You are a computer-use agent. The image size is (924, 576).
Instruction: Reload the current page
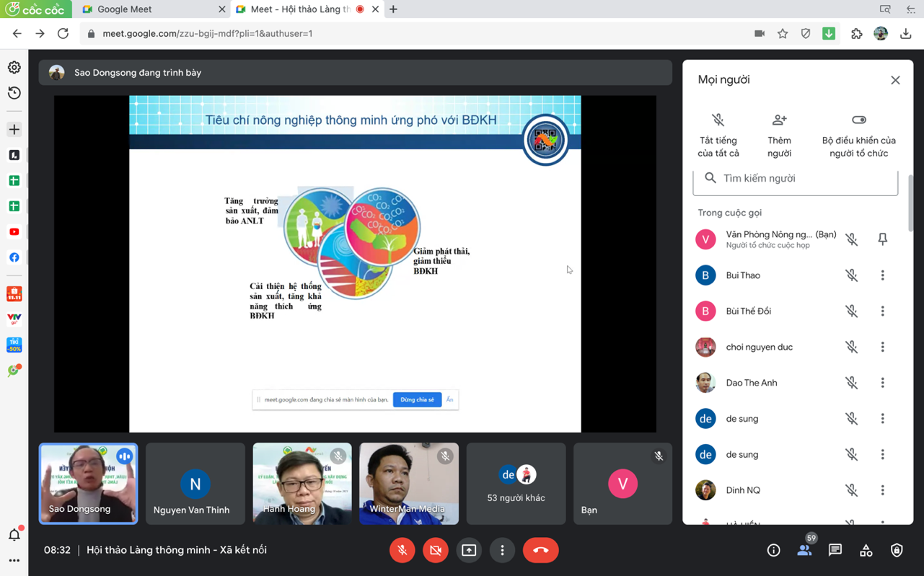(x=63, y=34)
